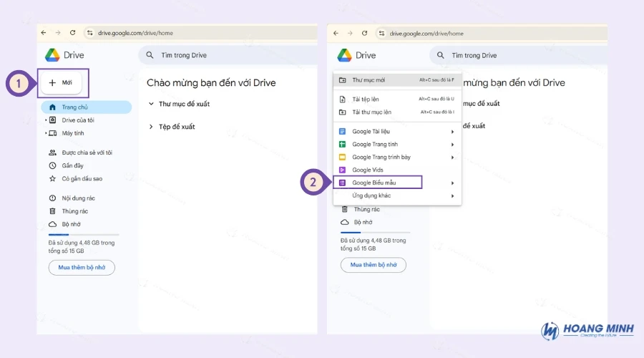Reload the page in left browser window
Image resolution: width=644 pixels, height=358 pixels.
(73, 33)
